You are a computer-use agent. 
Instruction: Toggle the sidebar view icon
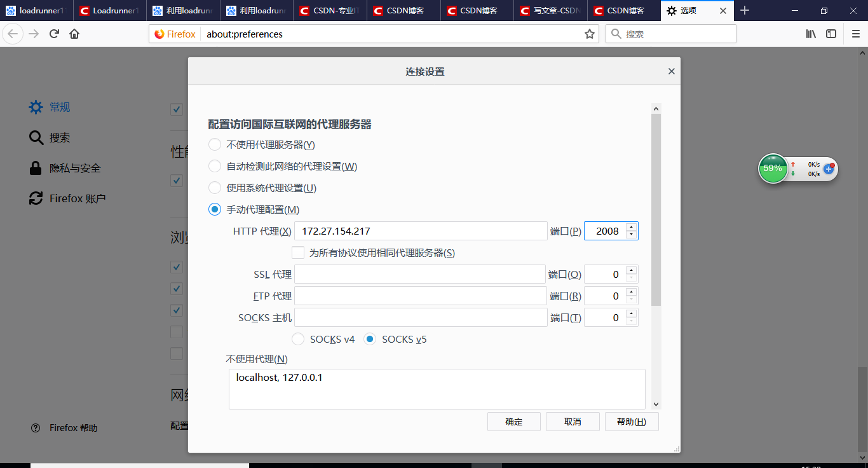point(831,34)
